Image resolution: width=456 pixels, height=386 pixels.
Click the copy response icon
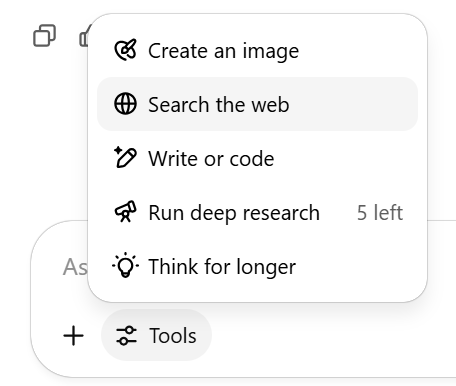click(44, 35)
